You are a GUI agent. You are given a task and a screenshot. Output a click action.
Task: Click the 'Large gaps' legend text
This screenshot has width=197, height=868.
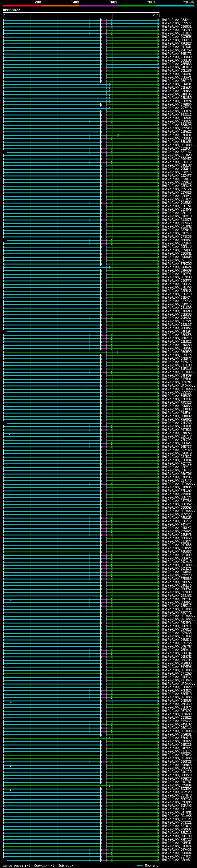tap(13, 865)
